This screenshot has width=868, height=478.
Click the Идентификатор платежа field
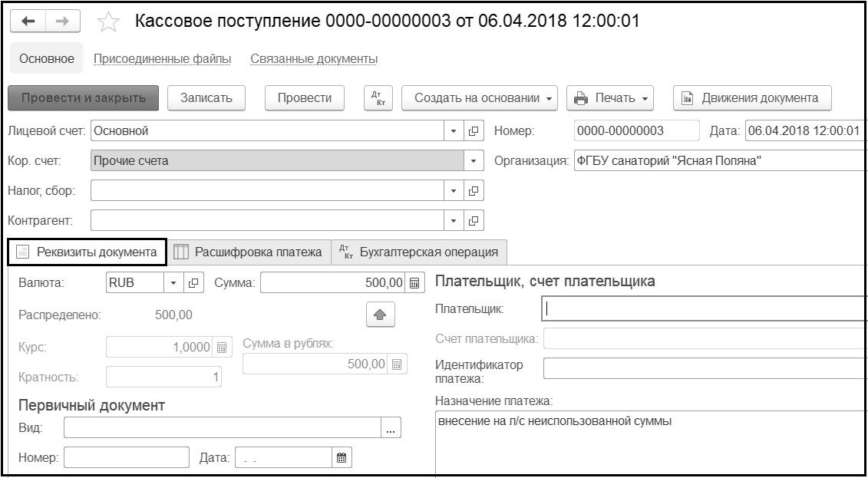704,368
